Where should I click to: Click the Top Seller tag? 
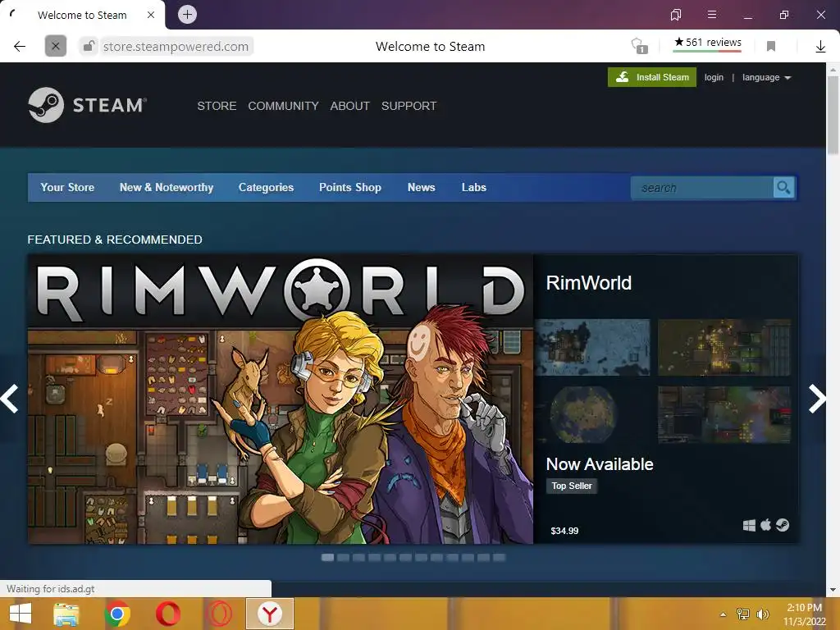coord(572,486)
